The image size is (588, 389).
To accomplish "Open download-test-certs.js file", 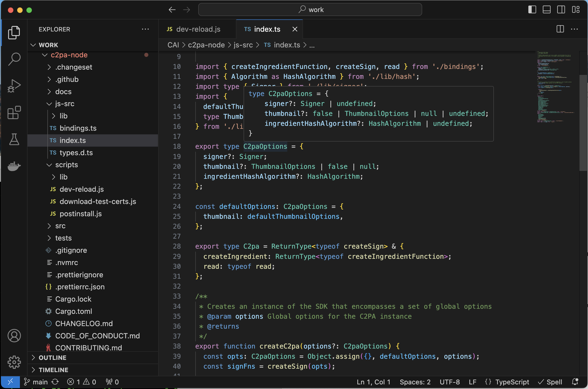I will coord(93,201).
